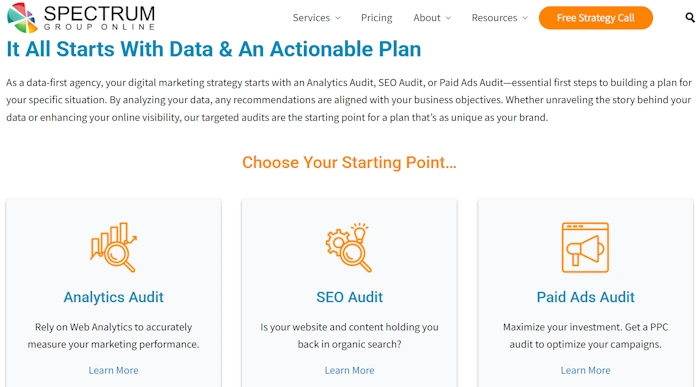Open the Pricing menu item
The width and height of the screenshot is (700, 387).
point(376,18)
